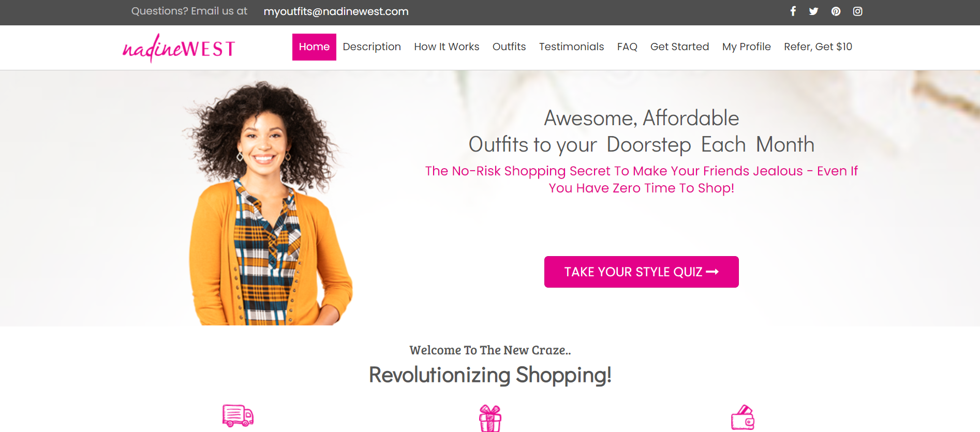The image size is (980, 432).
Task: Go to How It Works page
Action: 447,47
